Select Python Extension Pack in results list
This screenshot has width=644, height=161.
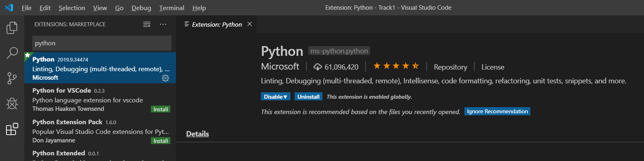pos(100,131)
